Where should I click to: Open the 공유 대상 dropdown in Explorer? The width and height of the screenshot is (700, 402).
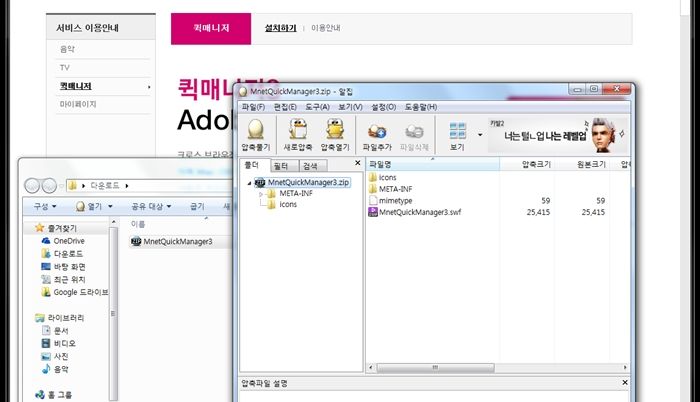[151, 206]
